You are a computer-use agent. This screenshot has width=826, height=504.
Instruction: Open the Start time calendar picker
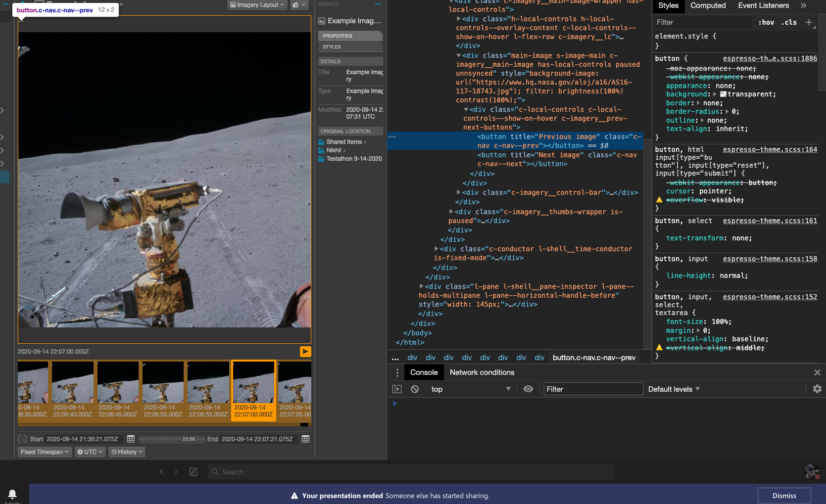(131, 439)
